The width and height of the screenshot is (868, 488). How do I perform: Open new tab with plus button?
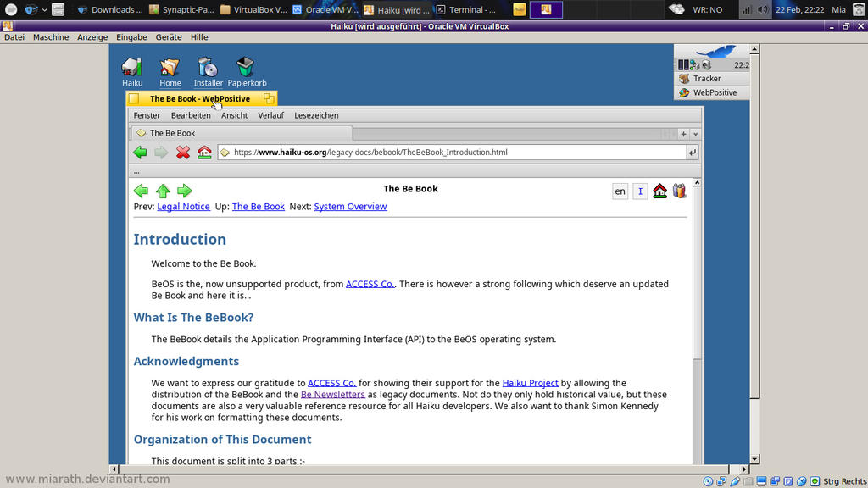pos(684,134)
